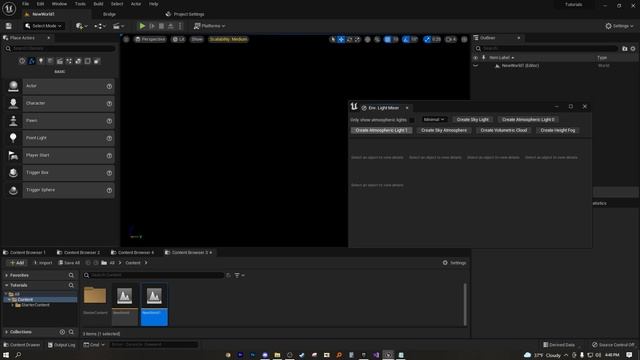Image resolution: width=640 pixels, height=360 pixels.
Task: Switch to the Bridge tab
Action: [x=109, y=14]
